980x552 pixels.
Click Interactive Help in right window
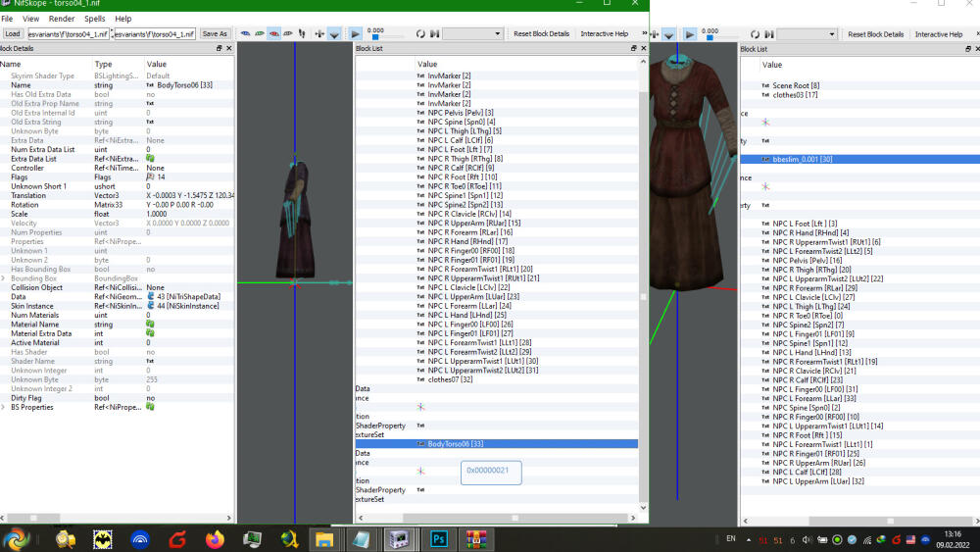click(x=938, y=34)
